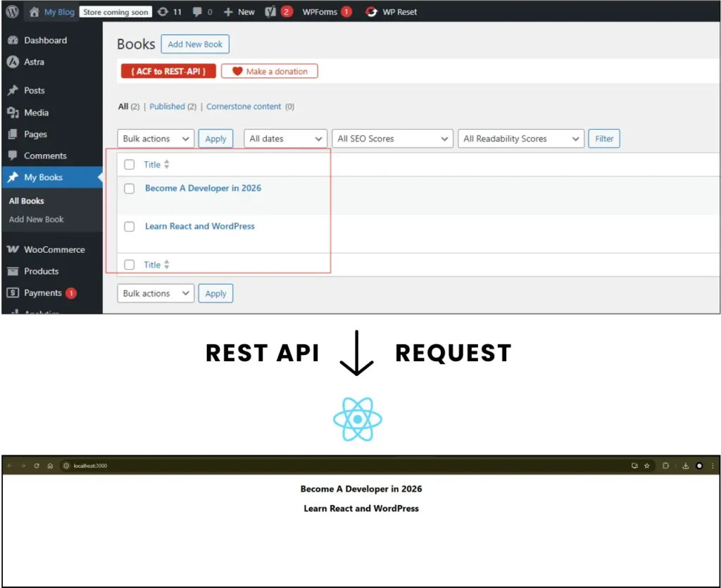The height and width of the screenshot is (588, 721).
Task: Open the Bulk actions dropdown
Action: click(155, 138)
